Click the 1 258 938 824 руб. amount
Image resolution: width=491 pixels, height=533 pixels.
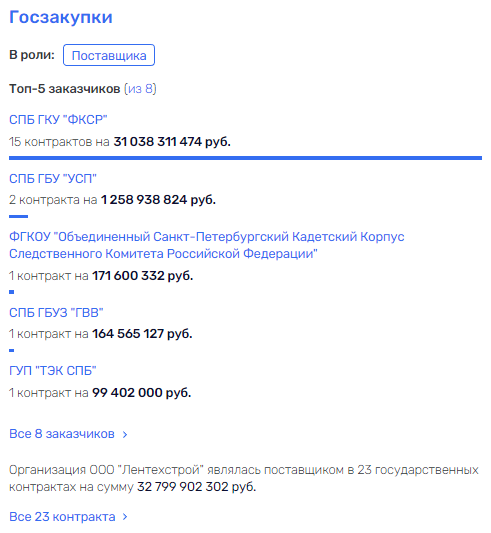click(x=158, y=200)
